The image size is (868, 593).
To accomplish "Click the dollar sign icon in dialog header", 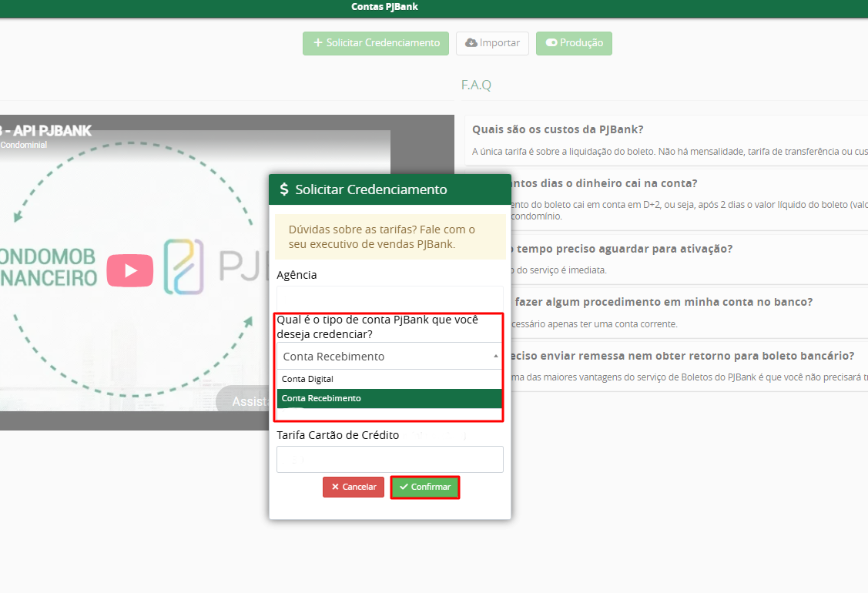I will pos(284,189).
